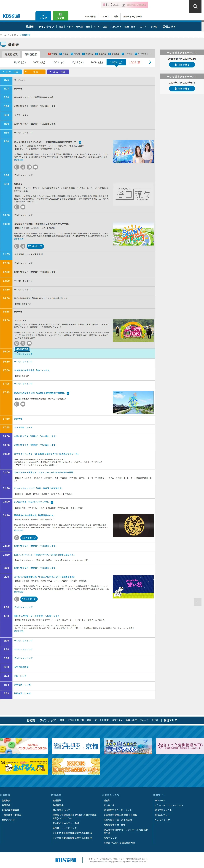Show next week with the right chevron
204x868 pixels.
(150, 62)
